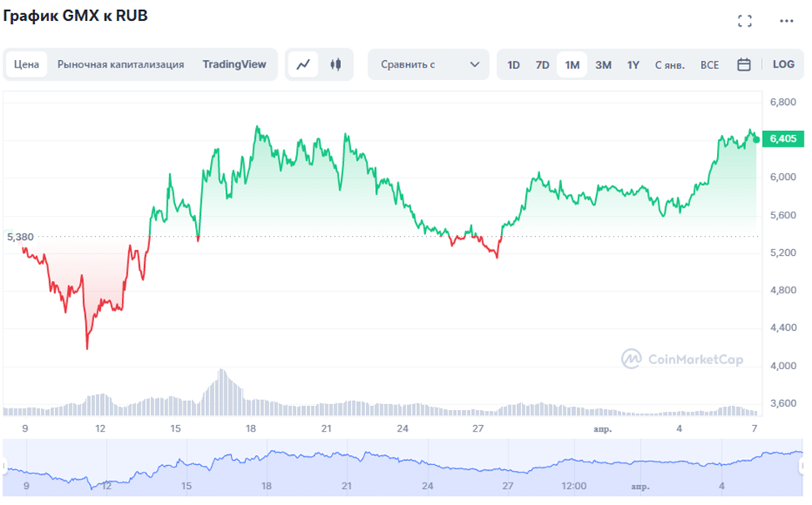The width and height of the screenshot is (812, 505).
Task: Grab the left handle of range navigator
Action: pyautogui.click(x=4, y=467)
